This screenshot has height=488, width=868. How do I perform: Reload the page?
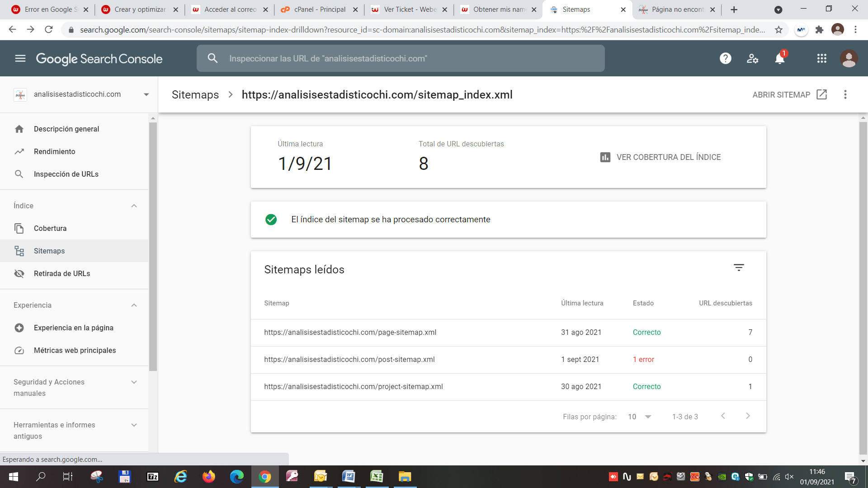(x=49, y=30)
